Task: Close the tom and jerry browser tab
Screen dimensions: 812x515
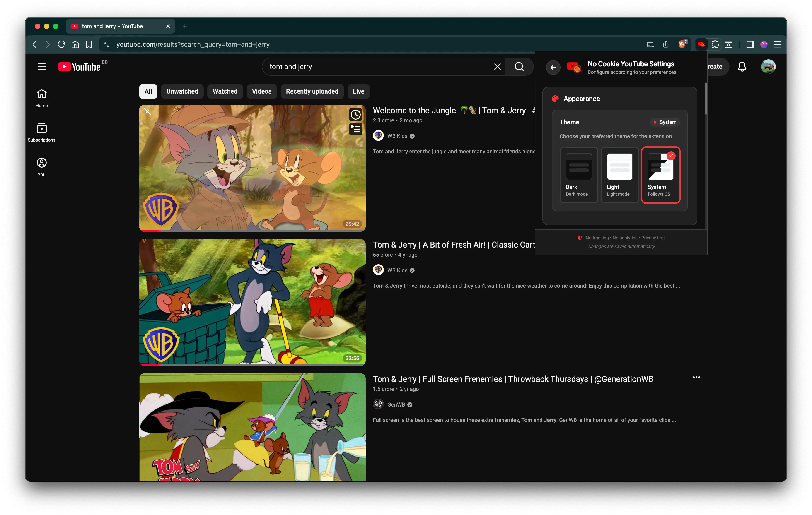Action: [168, 26]
